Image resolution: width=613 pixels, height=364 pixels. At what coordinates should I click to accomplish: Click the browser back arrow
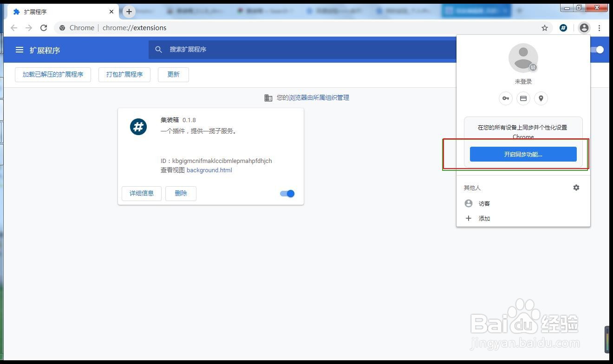[14, 28]
